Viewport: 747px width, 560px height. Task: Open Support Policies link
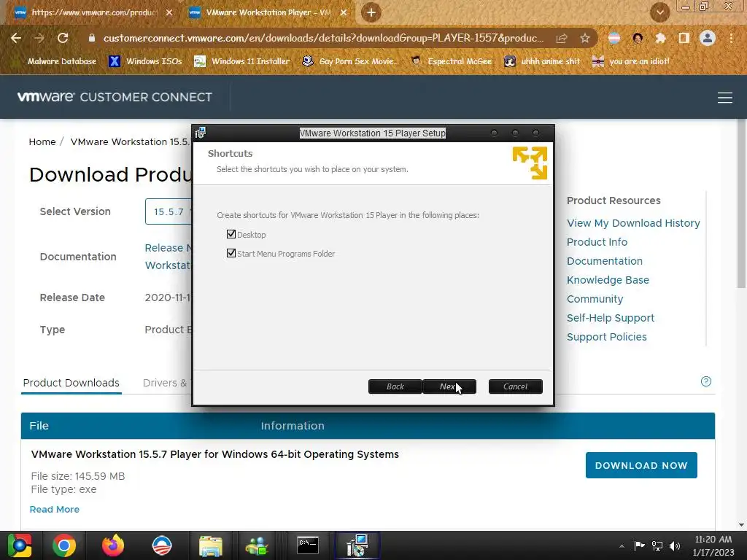[x=606, y=337]
